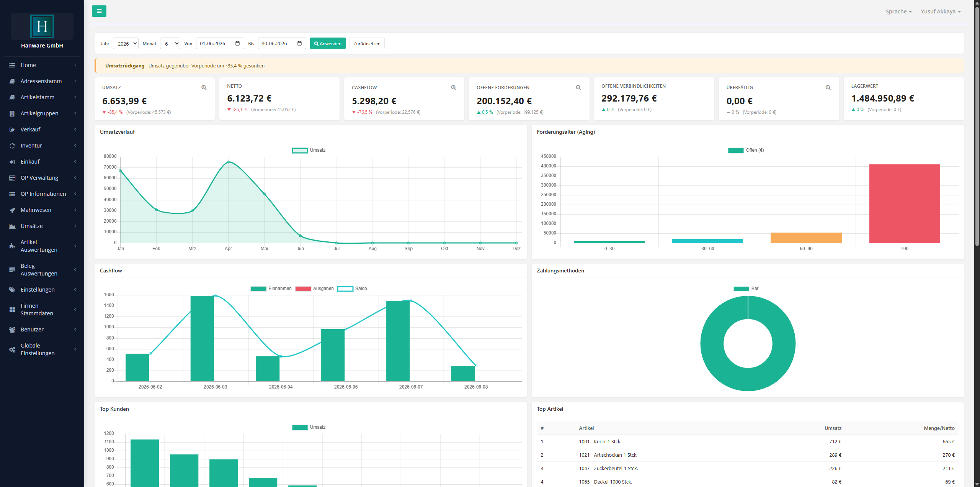Open Offene Forderungen magnifier icon
Viewport: 980px width, 487px height.
[578, 88]
